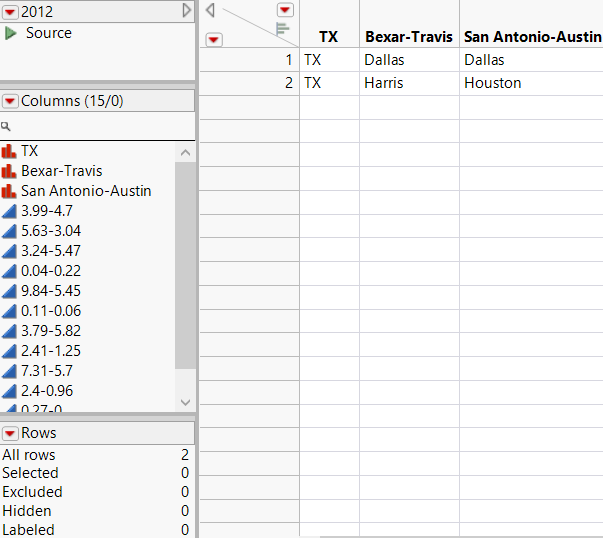Image resolution: width=603 pixels, height=538 pixels.
Task: Click continuous icon beside 0.04-0.22
Action: click(x=9, y=271)
